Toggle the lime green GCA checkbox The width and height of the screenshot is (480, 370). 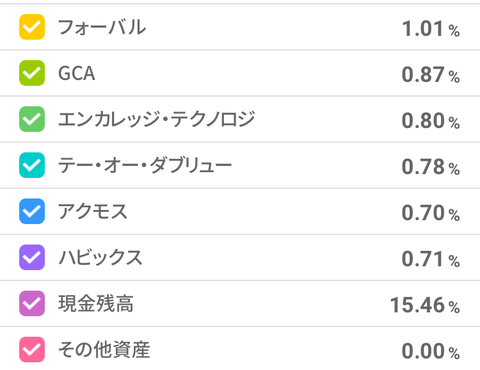32,73
